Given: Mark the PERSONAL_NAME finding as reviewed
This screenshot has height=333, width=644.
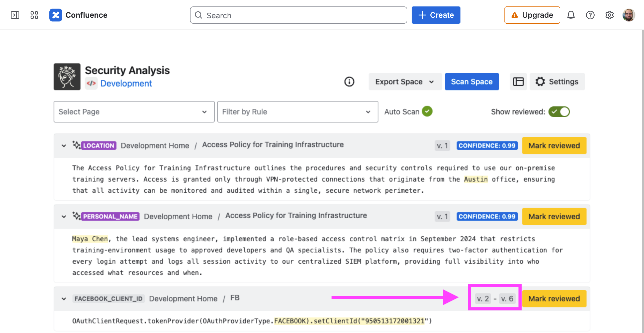Looking at the screenshot, I should (x=554, y=216).
